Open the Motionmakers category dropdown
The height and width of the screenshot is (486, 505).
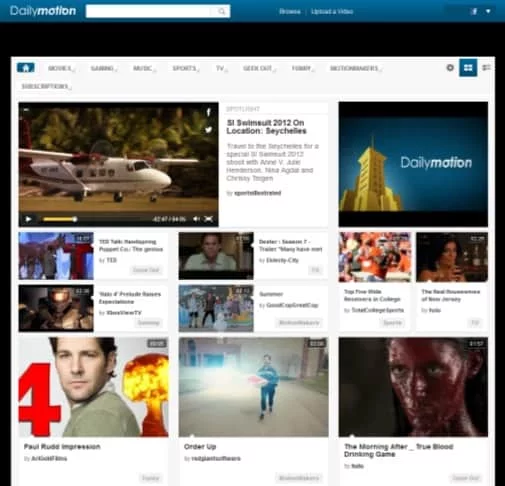355,68
